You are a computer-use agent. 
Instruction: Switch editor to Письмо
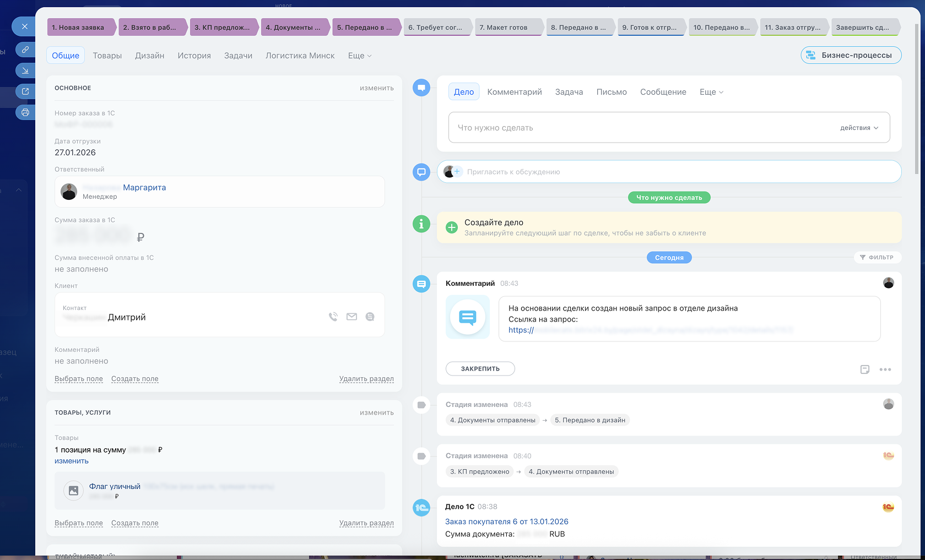click(x=612, y=92)
